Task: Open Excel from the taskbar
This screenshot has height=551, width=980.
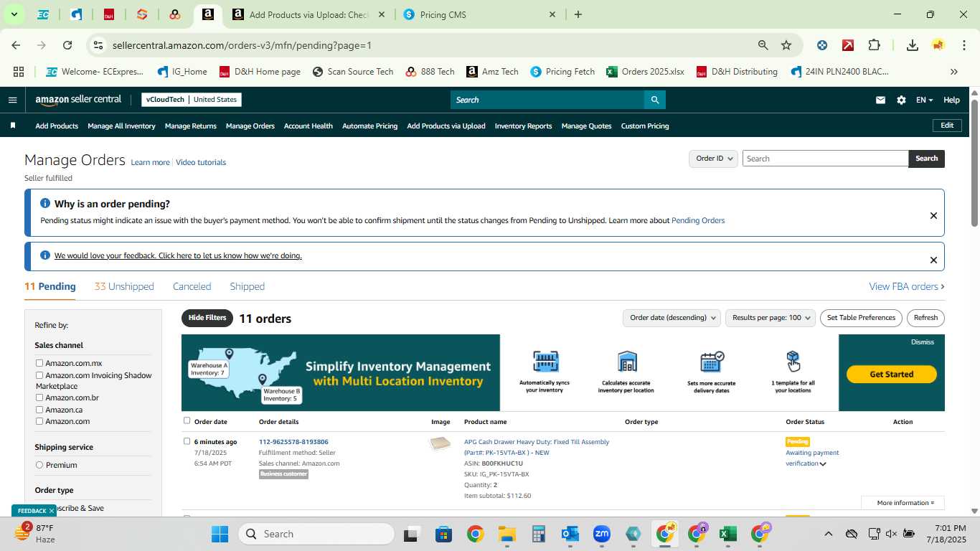Action: pyautogui.click(x=728, y=534)
